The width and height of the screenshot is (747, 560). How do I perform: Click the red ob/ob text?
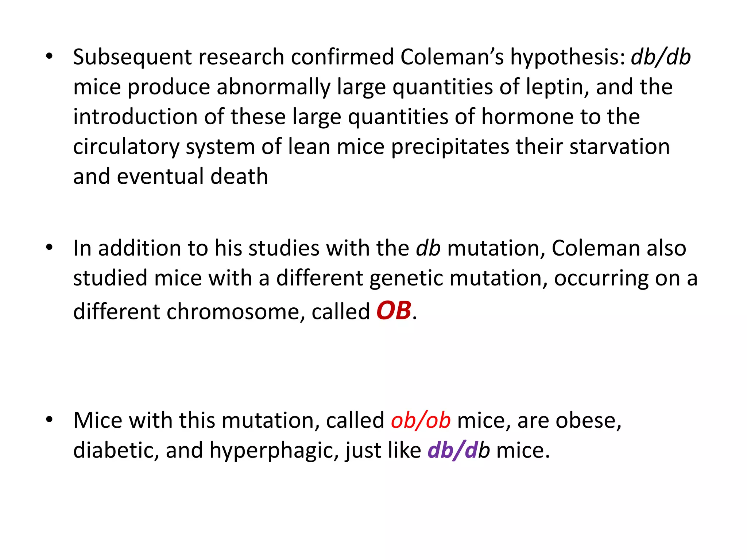(x=421, y=420)
